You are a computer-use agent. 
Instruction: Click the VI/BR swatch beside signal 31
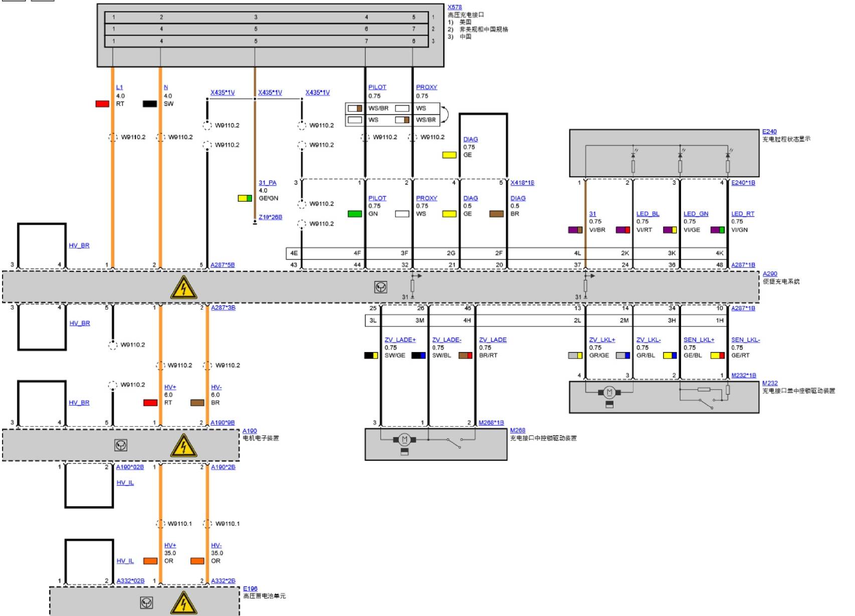575,230
